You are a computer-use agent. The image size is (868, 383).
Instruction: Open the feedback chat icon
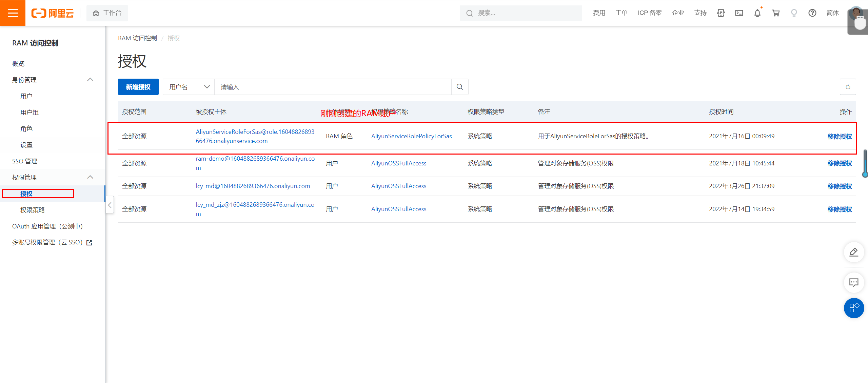tap(853, 282)
